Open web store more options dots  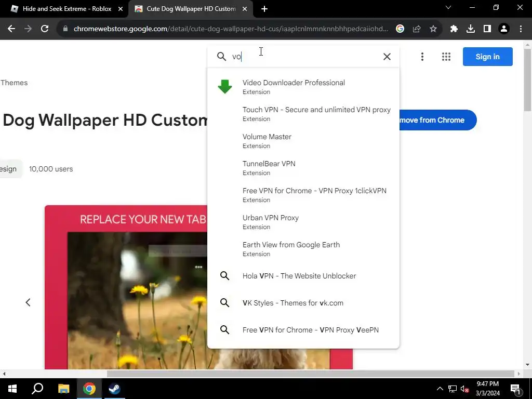click(x=422, y=57)
